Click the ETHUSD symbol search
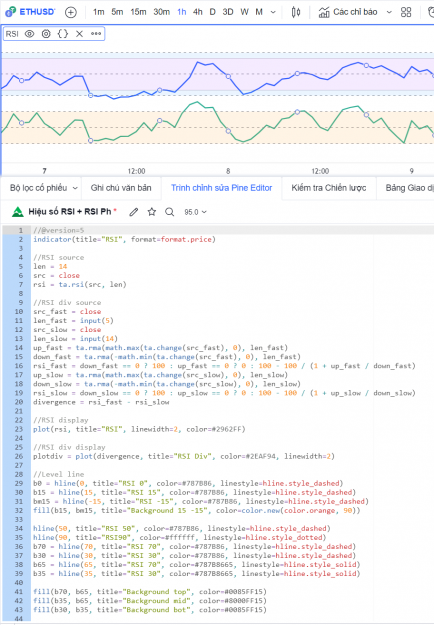The image size is (434, 625). click(x=30, y=12)
